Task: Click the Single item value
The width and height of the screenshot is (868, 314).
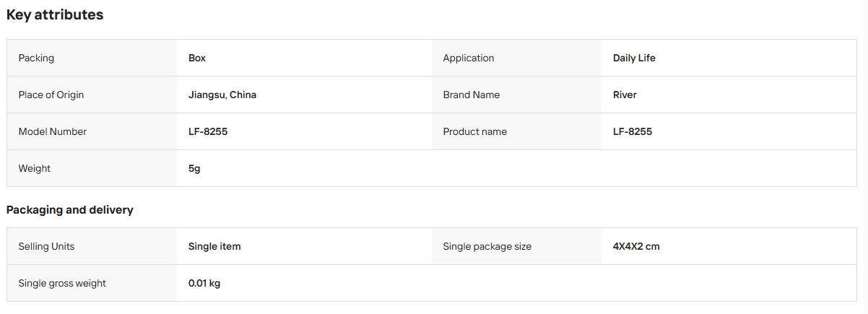Action: (x=214, y=246)
